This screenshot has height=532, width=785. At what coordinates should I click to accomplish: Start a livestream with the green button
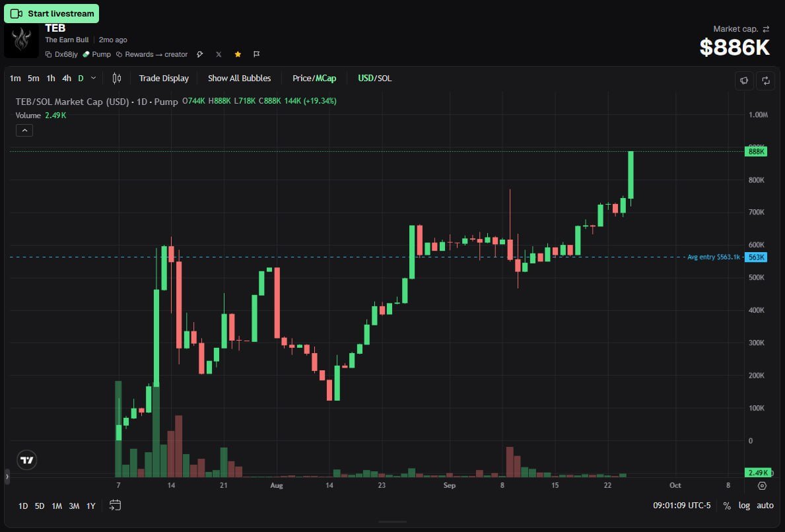51,13
